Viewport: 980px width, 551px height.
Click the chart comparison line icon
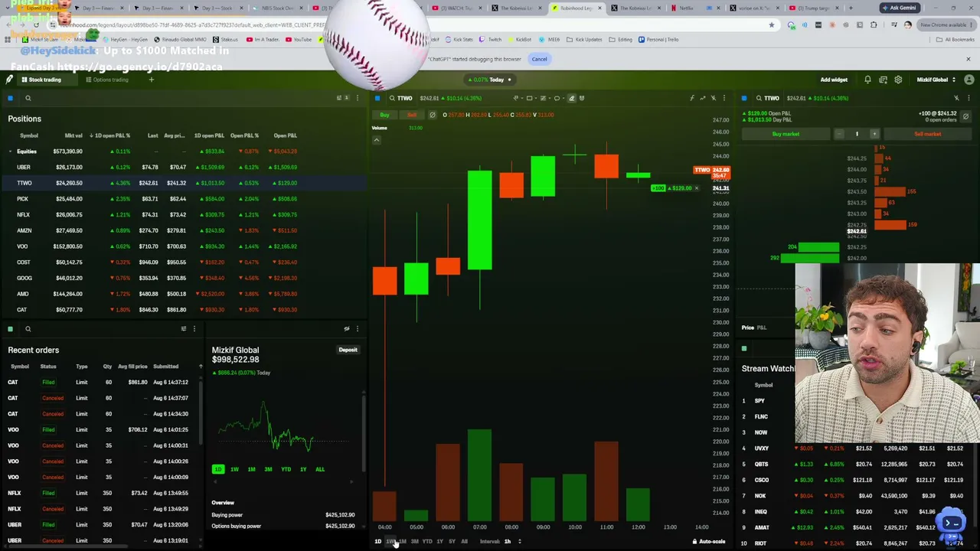702,98
